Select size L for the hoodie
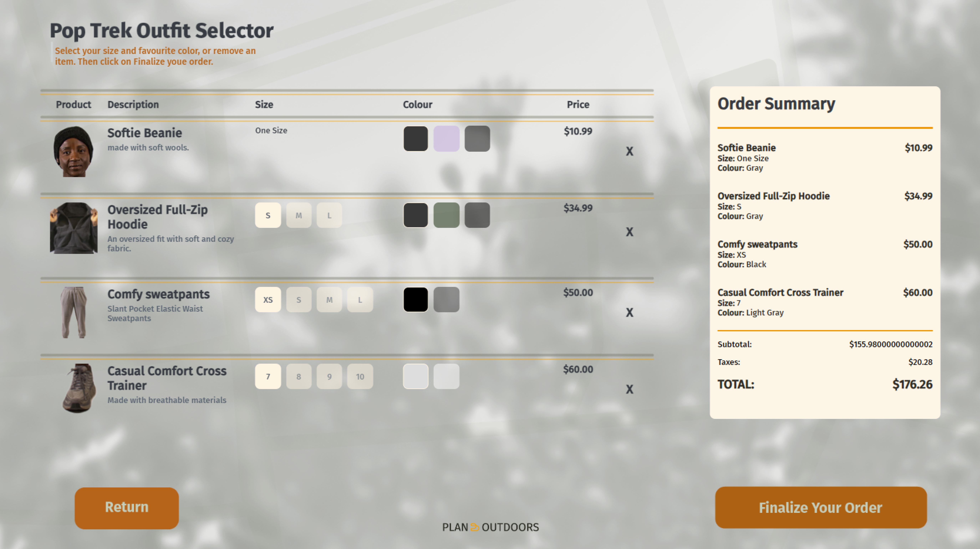Image resolution: width=980 pixels, height=549 pixels. click(x=329, y=215)
